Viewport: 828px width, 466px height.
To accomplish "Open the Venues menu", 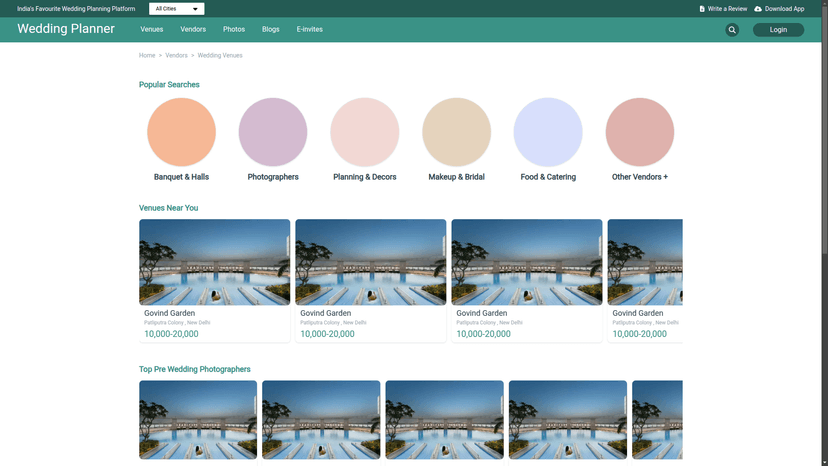I will coord(152,30).
